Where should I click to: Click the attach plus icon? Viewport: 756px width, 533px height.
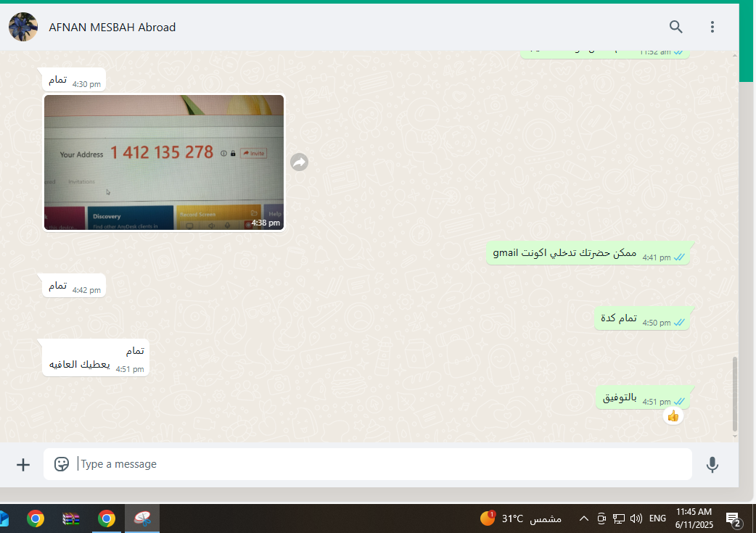[x=23, y=465]
